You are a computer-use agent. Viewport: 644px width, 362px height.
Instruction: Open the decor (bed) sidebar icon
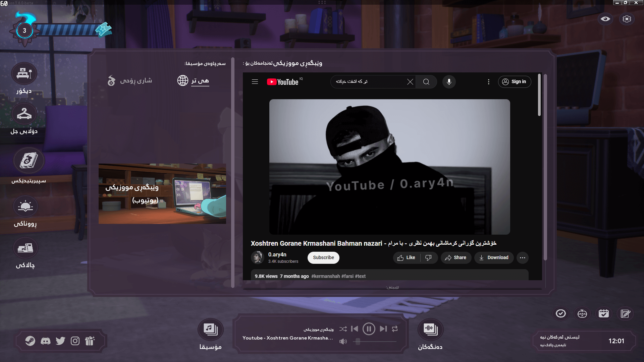click(24, 73)
